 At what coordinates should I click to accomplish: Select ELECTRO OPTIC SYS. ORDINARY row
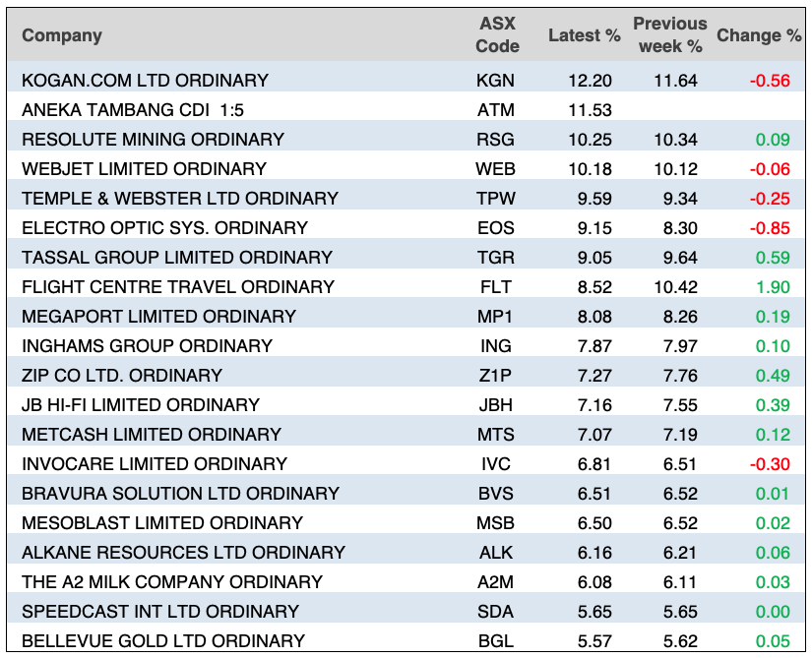point(164,228)
